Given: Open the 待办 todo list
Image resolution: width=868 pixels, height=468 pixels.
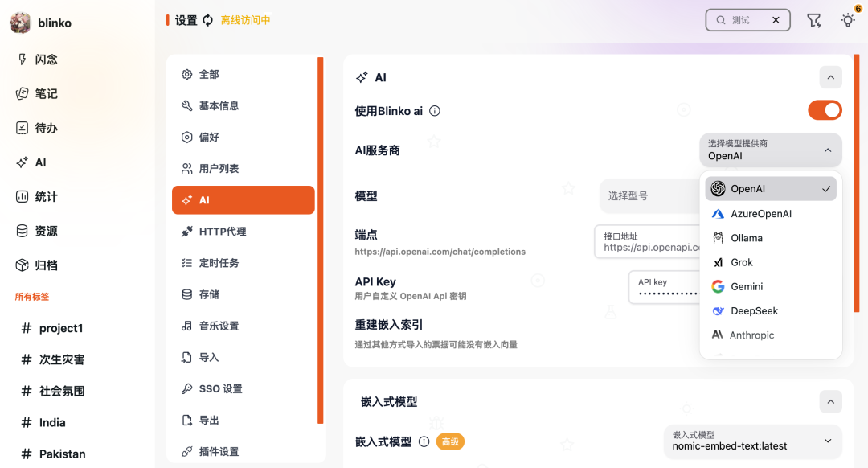Looking at the screenshot, I should [38, 128].
